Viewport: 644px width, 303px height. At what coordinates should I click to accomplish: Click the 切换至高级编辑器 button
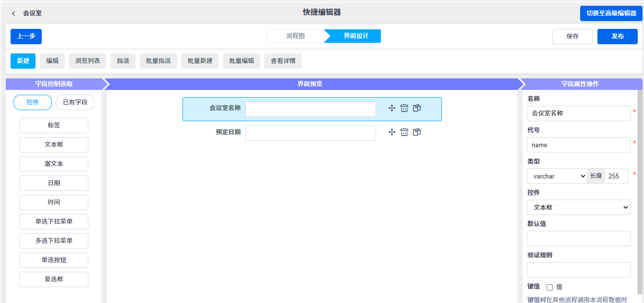tap(611, 13)
